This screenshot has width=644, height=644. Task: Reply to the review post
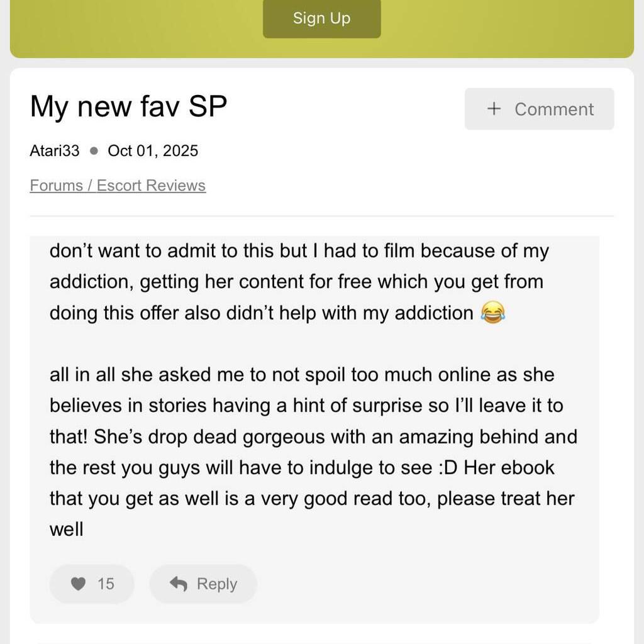pos(203,584)
